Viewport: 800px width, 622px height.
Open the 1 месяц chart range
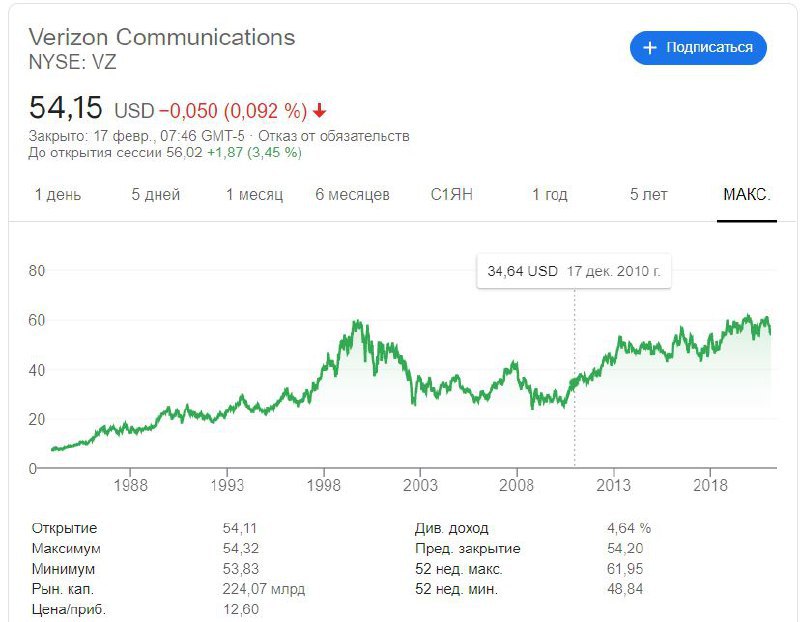[x=254, y=194]
